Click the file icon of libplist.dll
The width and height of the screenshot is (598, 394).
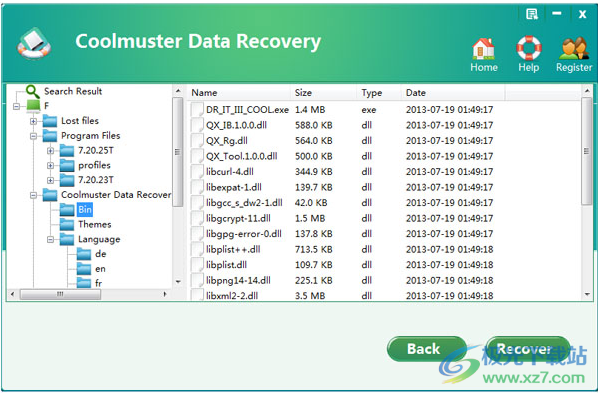pos(197,265)
